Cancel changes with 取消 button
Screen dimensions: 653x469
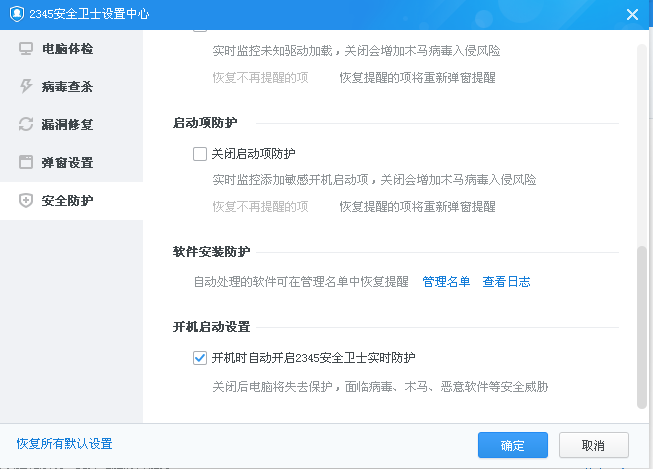(x=593, y=445)
